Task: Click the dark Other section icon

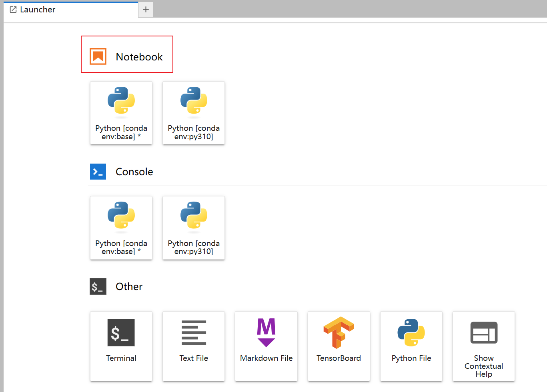Action: click(98, 286)
